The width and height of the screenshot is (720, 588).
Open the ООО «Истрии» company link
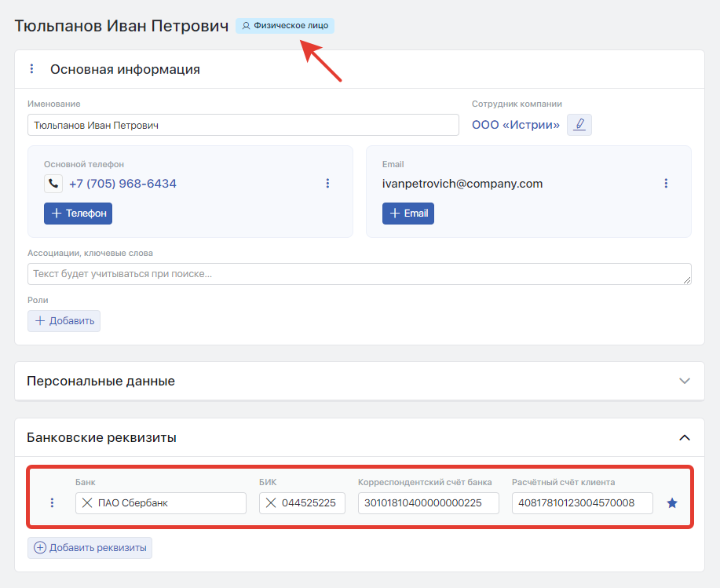[516, 125]
